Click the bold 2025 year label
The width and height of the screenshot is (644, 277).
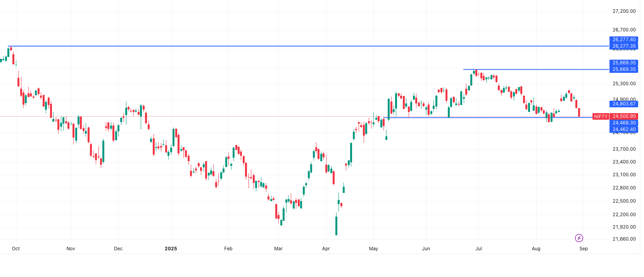[171, 249]
